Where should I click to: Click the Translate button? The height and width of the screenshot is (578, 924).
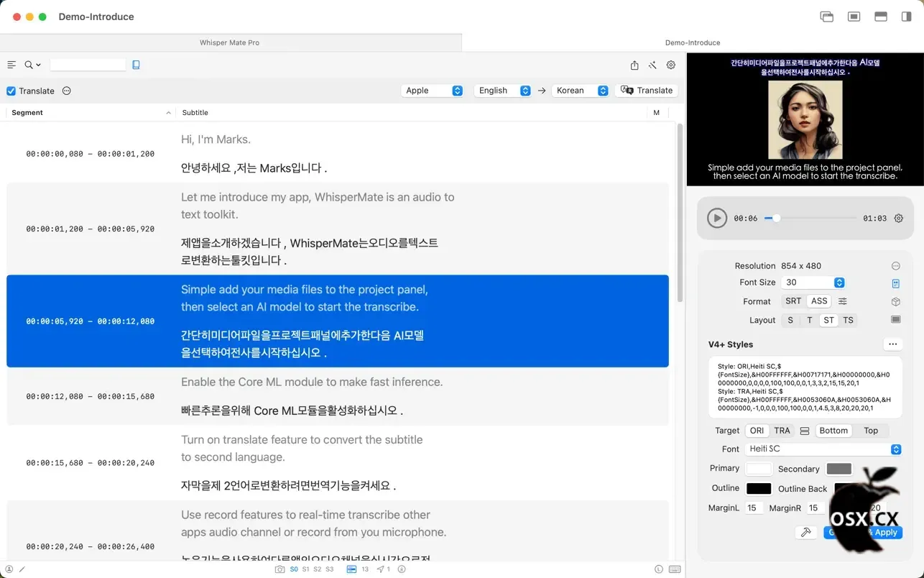[x=647, y=91]
